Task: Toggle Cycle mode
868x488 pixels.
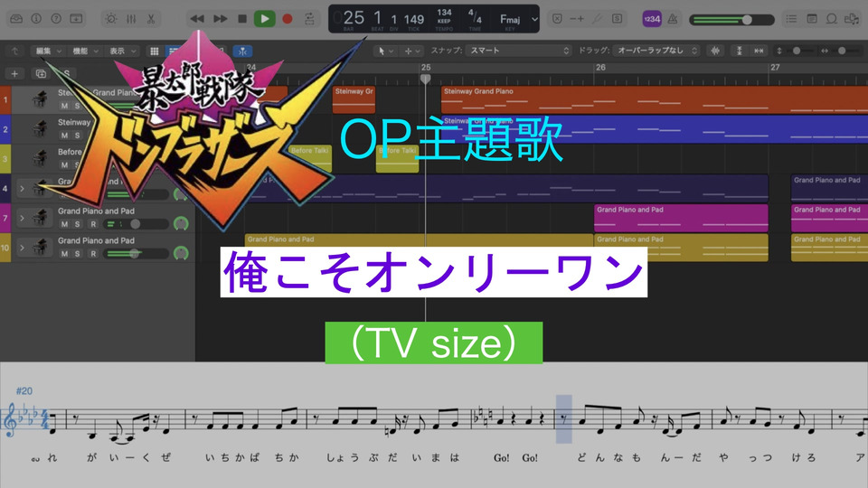Action: point(309,19)
